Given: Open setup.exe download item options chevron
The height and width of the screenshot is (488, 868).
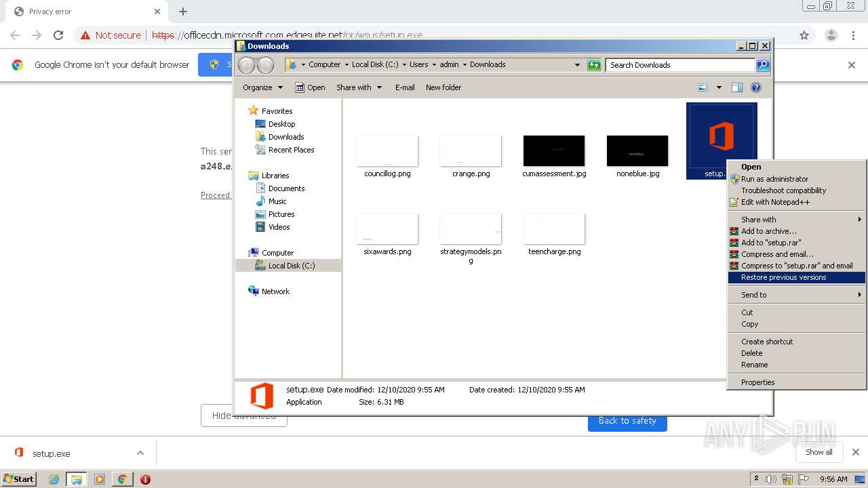Looking at the screenshot, I should click(x=140, y=453).
